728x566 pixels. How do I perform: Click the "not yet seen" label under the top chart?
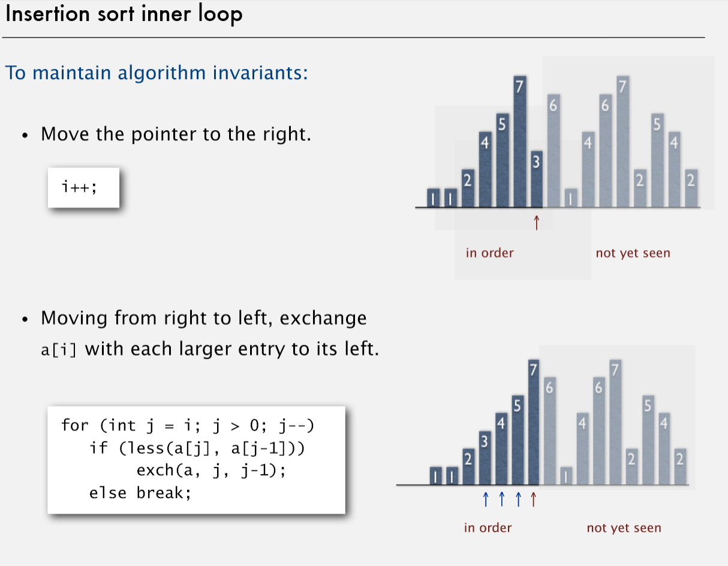click(x=633, y=253)
